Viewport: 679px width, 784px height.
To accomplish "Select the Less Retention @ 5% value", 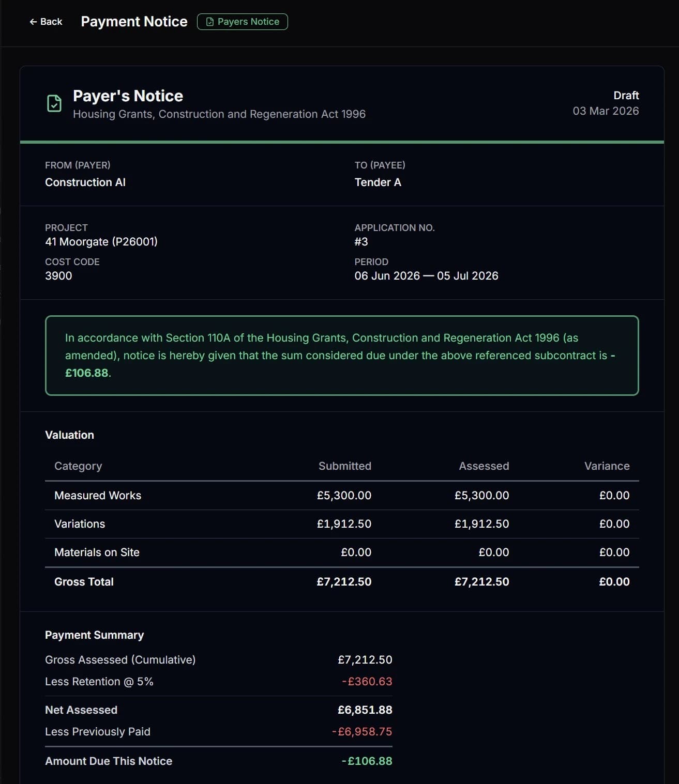I will tap(368, 681).
